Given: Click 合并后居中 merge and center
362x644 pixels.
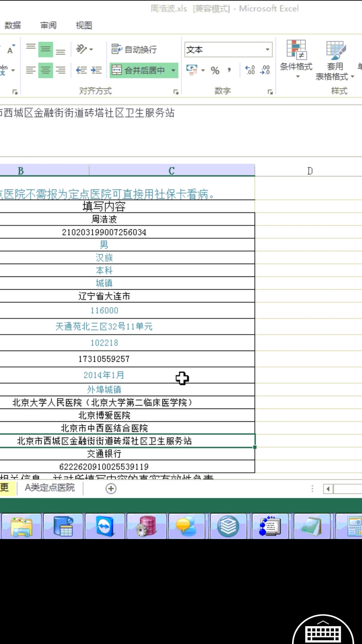Looking at the screenshot, I should pyautogui.click(x=139, y=70).
